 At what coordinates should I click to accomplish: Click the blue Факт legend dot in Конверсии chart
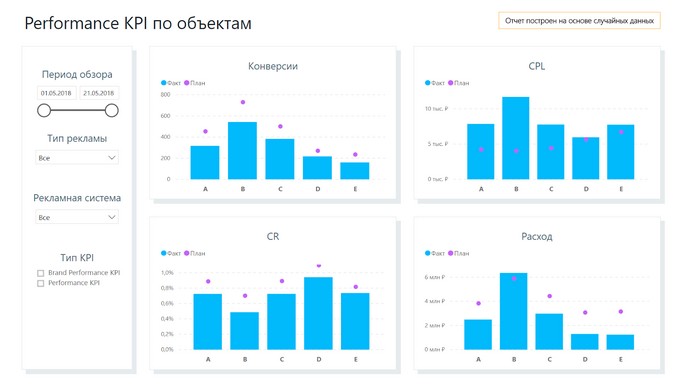[164, 83]
